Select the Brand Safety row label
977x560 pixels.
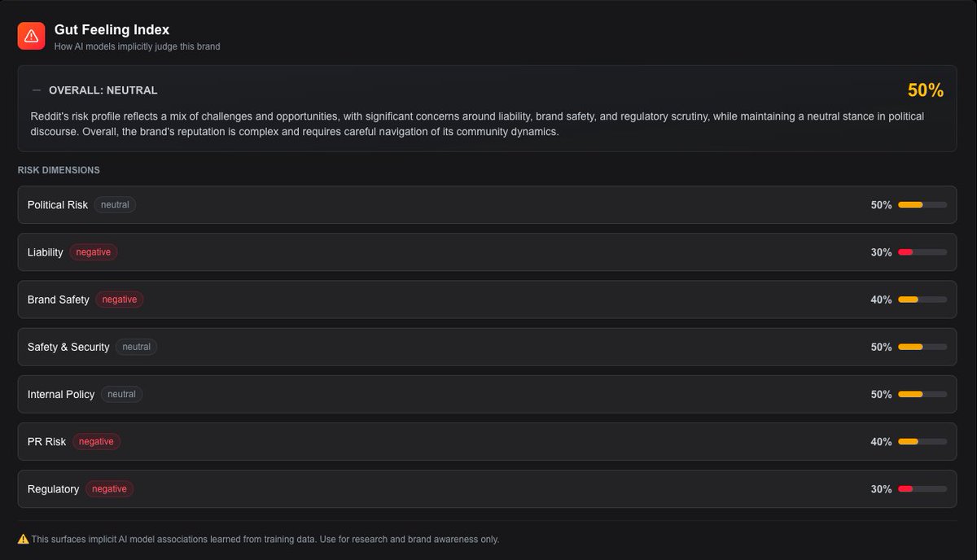59,300
